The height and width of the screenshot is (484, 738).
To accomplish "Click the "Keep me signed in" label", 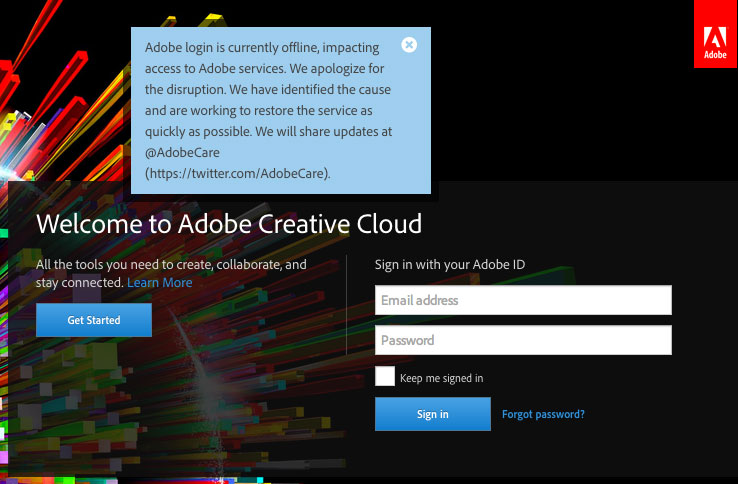I will click(441, 378).
